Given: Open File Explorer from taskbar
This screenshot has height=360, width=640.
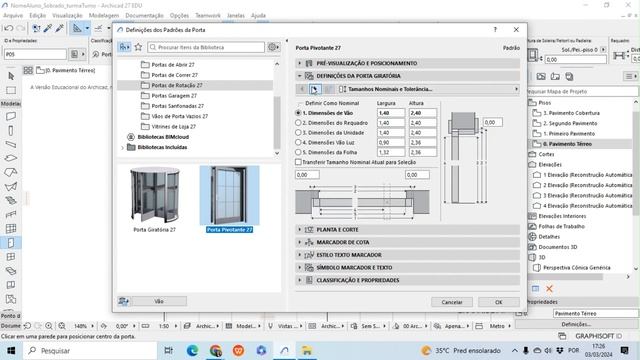Looking at the screenshot, I should click(307, 351).
